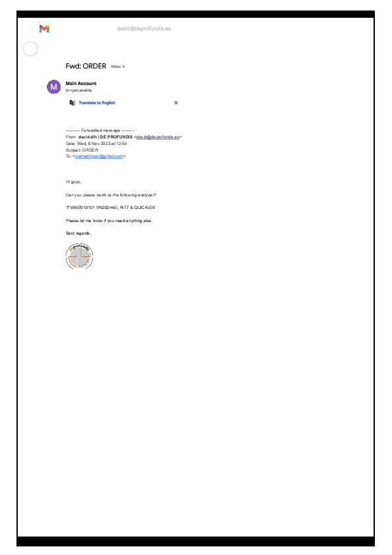This screenshot has width=392, height=555.
Task: Click the Inbox label chip
Action: (116, 67)
